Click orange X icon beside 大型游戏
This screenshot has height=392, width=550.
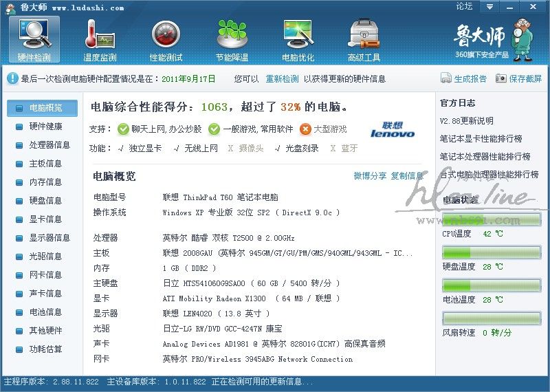pos(305,129)
